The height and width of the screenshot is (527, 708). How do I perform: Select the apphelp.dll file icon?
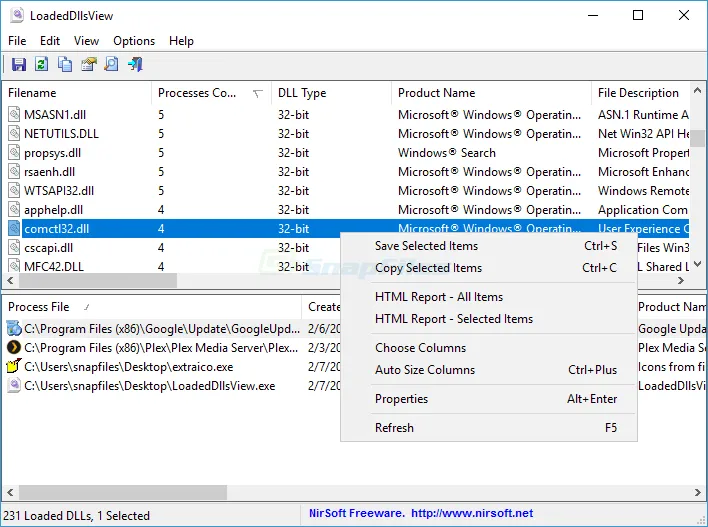(x=14, y=210)
